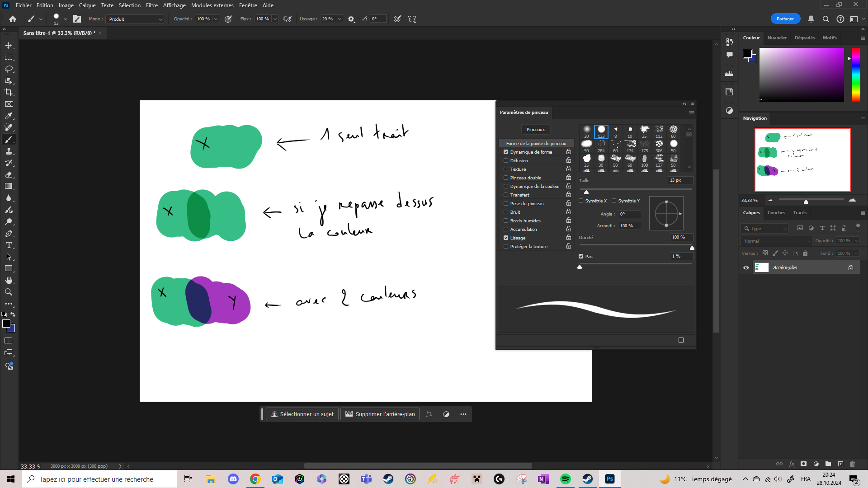Select the Lasso tool
Viewport: 868px width, 488px height.
click(x=9, y=69)
